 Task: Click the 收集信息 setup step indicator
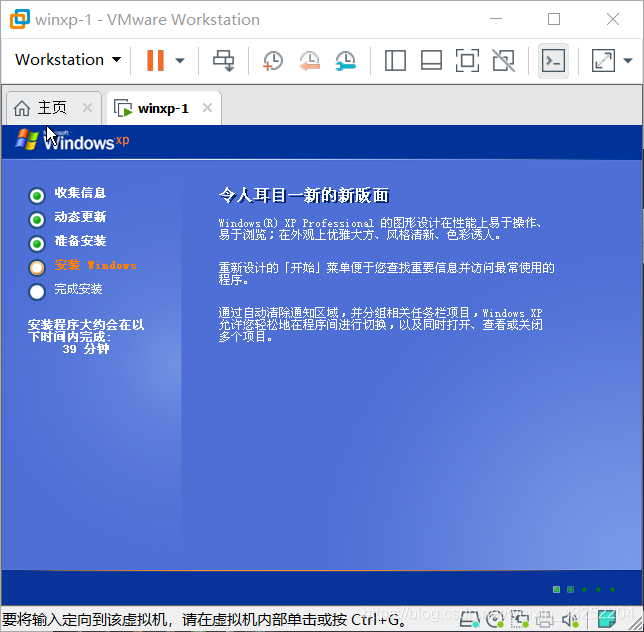pyautogui.click(x=37, y=196)
